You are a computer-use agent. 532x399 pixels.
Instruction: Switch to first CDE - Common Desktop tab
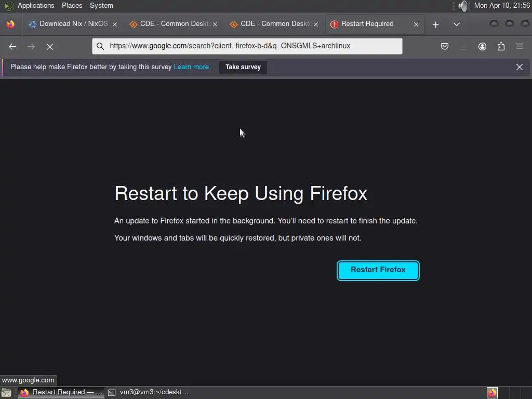coord(174,24)
